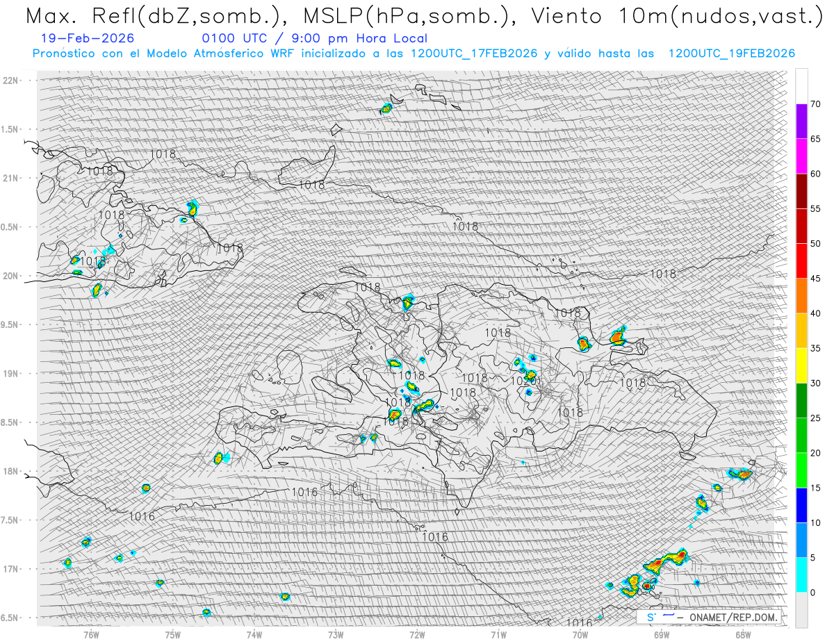Click the dark blue 10–15 dBZ band
834x644 pixels.
point(801,505)
